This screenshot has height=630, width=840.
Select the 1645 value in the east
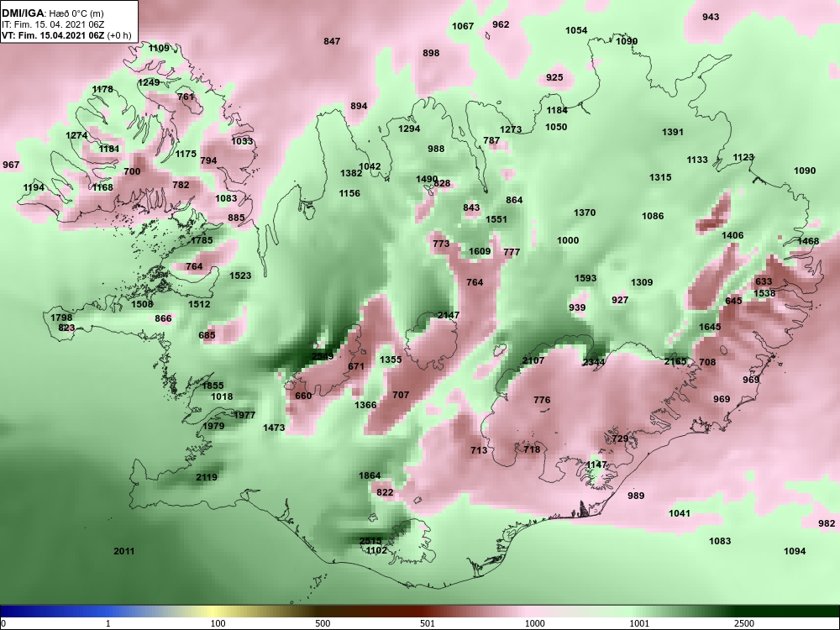710,327
